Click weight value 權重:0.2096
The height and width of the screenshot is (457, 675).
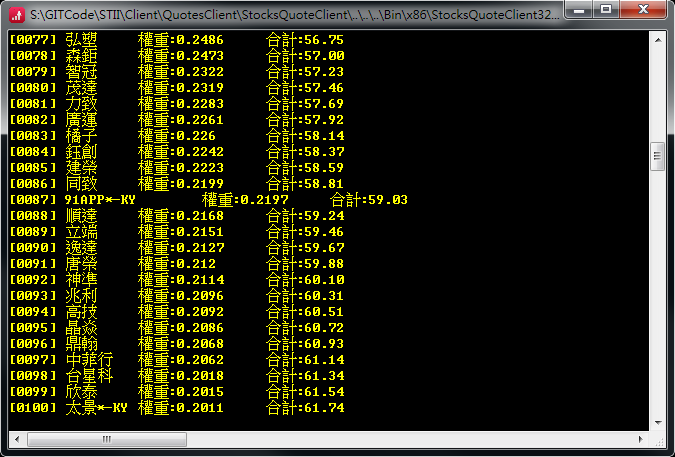[181, 296]
